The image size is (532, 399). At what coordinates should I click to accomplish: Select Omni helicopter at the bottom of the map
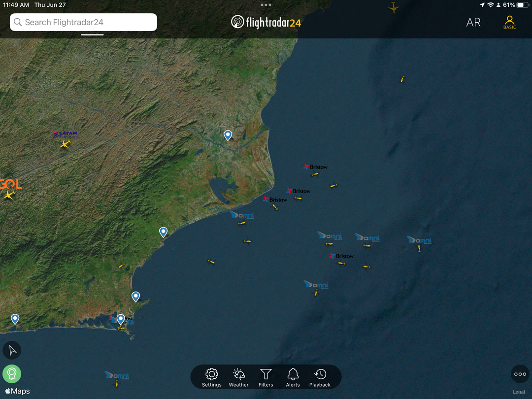click(x=117, y=383)
